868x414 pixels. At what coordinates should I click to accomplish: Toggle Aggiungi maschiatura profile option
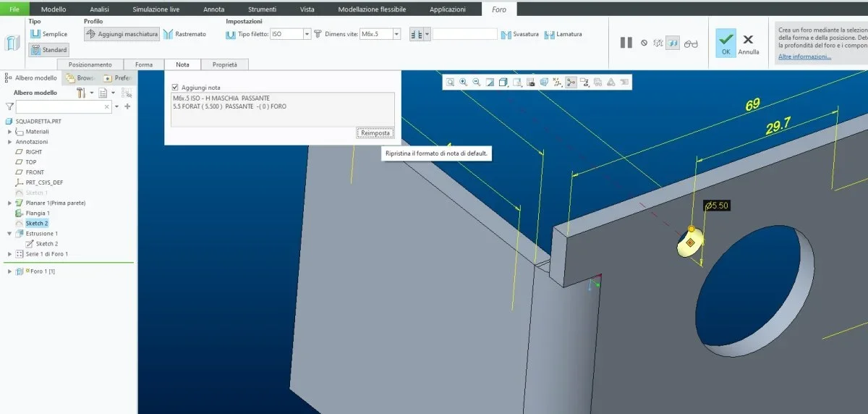122,34
